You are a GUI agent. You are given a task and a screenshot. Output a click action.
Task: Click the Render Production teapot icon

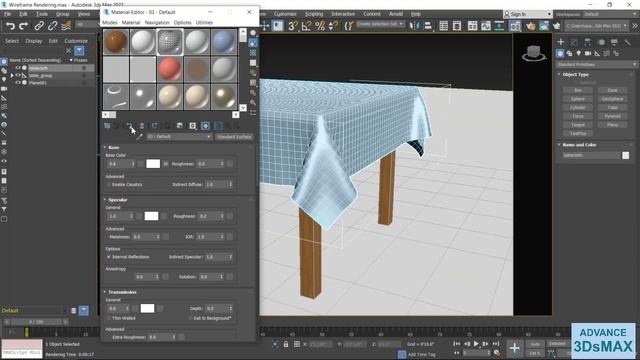(556, 26)
